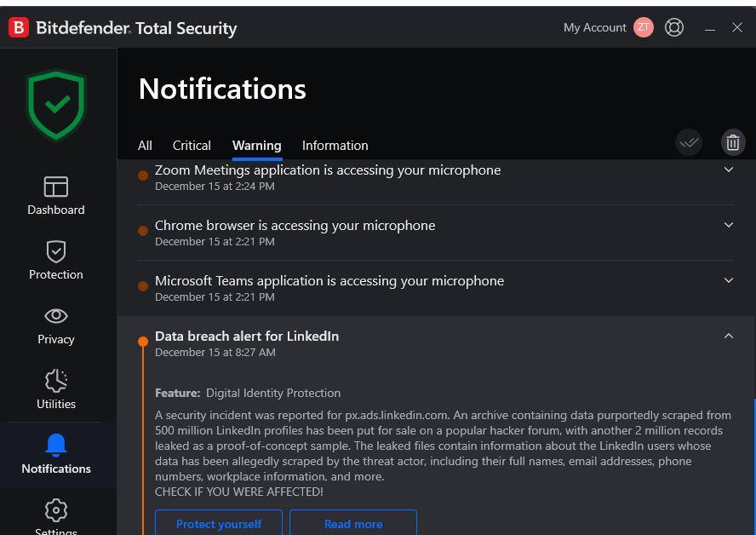Viewport: 756px width, 535px height.
Task: Open the support lifebuoy icon
Action: pyautogui.click(x=674, y=27)
